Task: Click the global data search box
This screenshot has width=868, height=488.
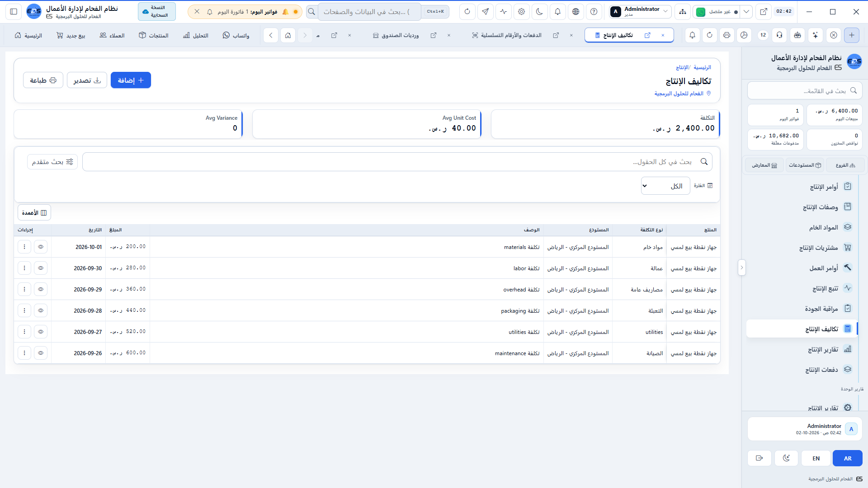Action: [369, 12]
